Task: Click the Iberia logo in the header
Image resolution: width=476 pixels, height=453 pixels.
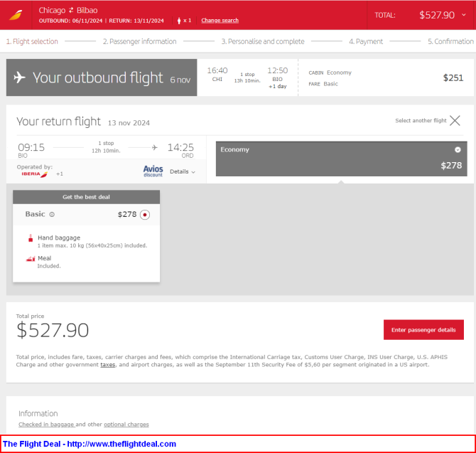Action: [x=16, y=15]
